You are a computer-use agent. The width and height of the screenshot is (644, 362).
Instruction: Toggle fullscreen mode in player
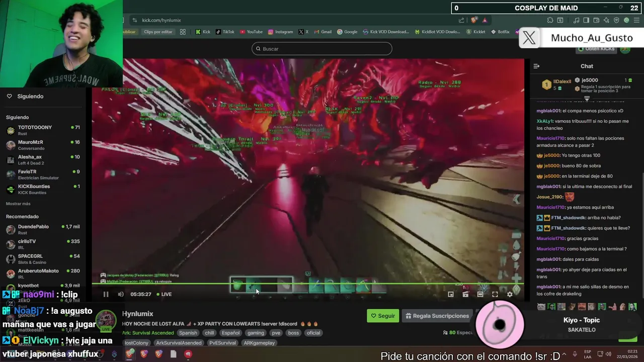[495, 294]
